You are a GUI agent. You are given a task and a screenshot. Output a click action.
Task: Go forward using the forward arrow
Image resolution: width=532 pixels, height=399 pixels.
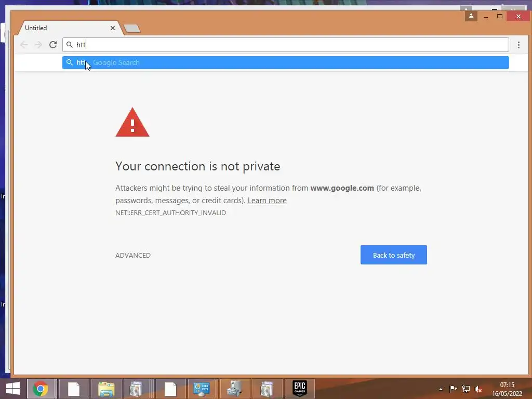[x=38, y=45]
